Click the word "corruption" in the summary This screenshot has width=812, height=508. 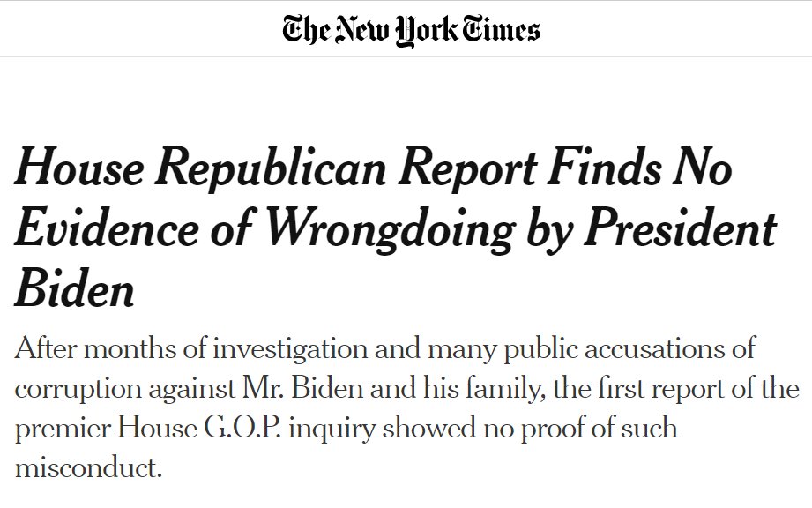click(78, 390)
